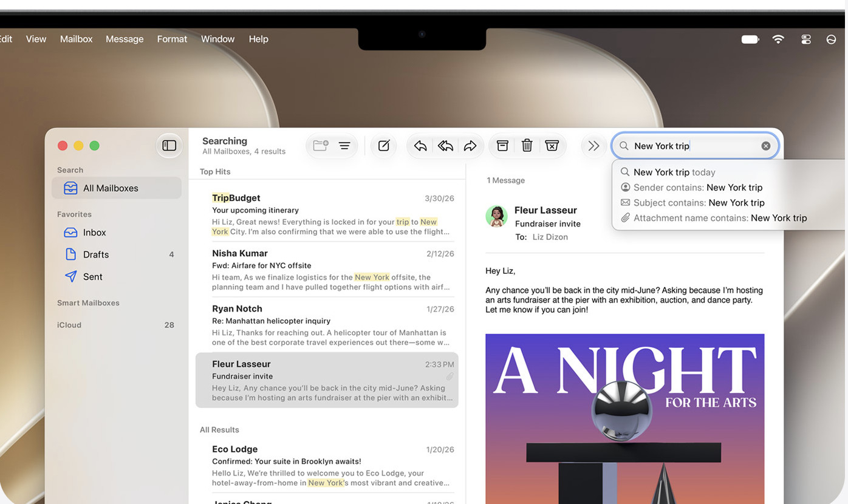Click recipient 'Liz Dizon' in the To line

point(550,237)
